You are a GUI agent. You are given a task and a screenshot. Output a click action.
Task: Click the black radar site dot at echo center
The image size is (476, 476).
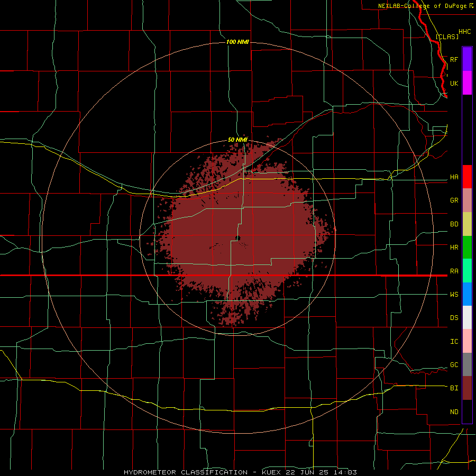click(x=237, y=237)
